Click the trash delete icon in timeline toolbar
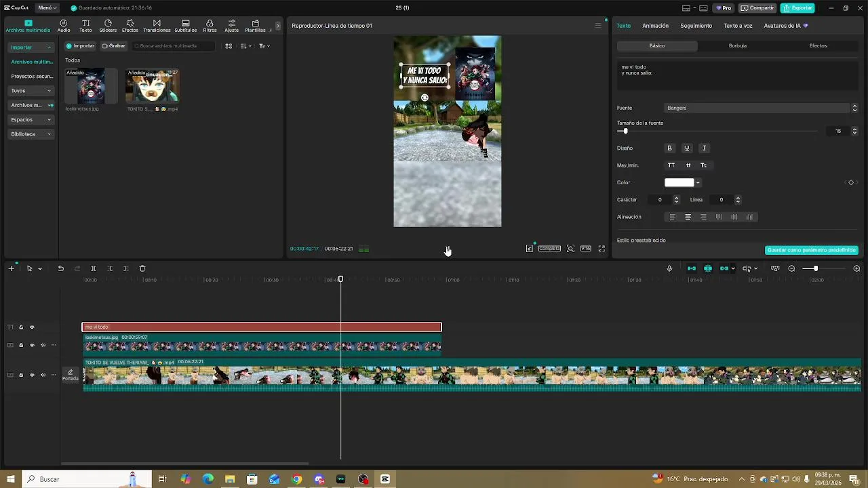Image resolution: width=868 pixels, height=488 pixels. click(142, 268)
